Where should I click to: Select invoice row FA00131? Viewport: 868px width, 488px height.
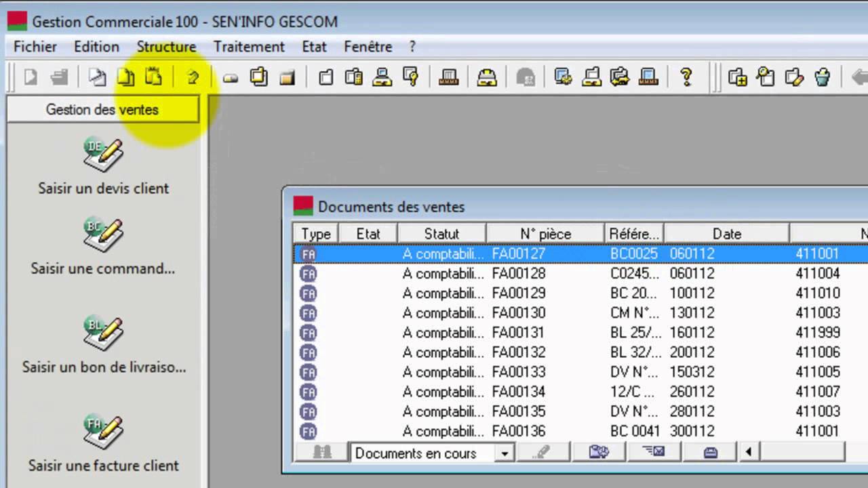coord(518,333)
